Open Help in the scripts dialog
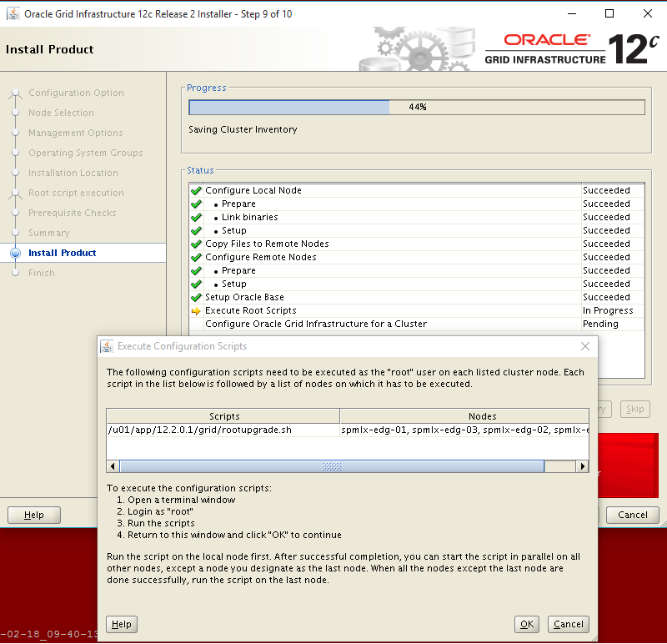This screenshot has width=667, height=644. [121, 624]
